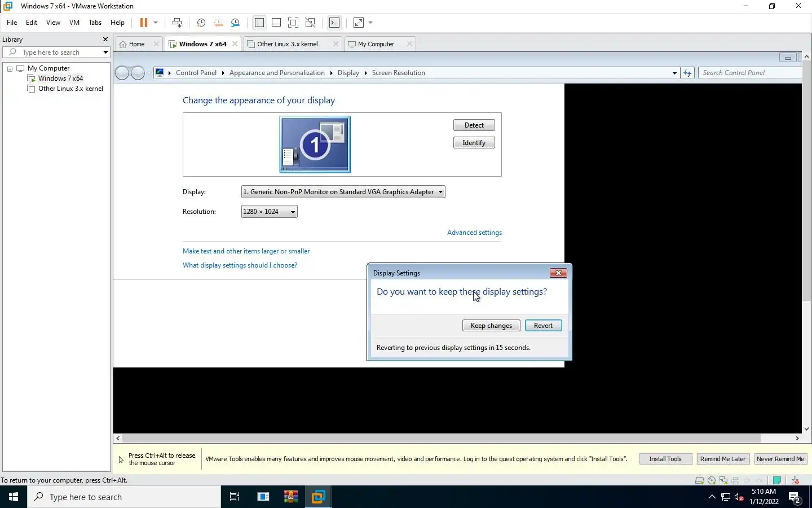Open the VM menu
The width and height of the screenshot is (812, 508).
coord(74,23)
